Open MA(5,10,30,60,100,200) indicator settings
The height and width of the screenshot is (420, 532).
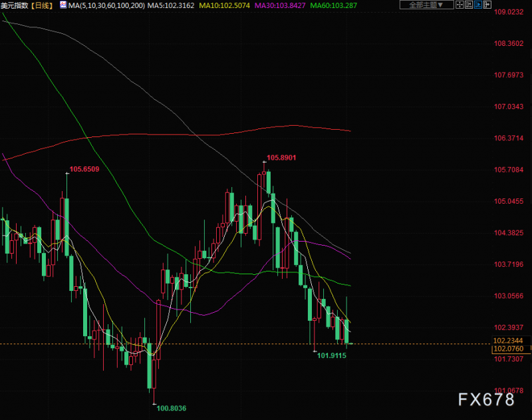tap(106, 5)
